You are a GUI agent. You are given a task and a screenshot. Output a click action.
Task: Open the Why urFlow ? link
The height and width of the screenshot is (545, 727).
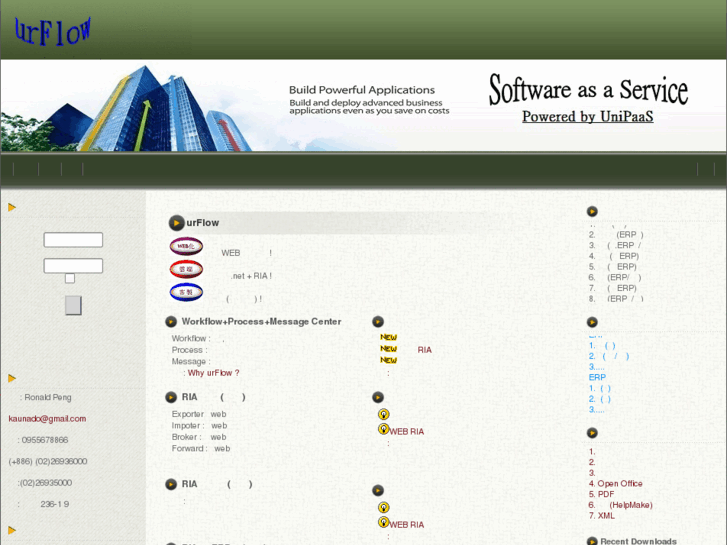(x=213, y=373)
